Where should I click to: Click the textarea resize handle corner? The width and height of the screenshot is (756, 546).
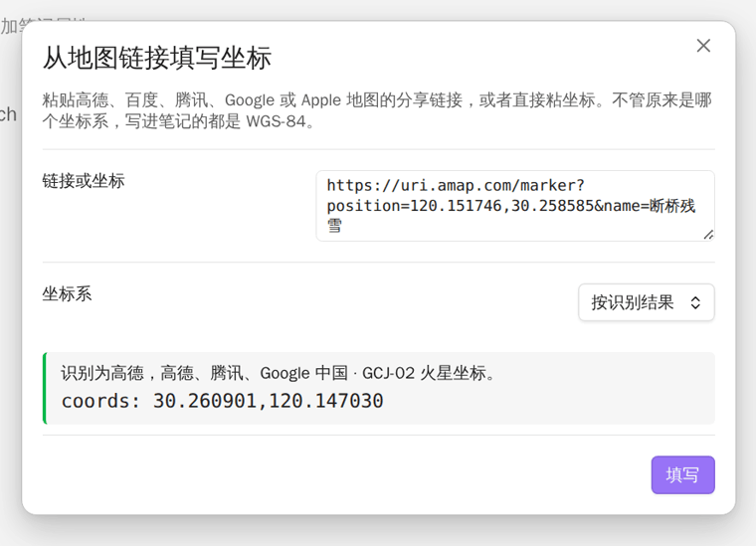pos(708,235)
